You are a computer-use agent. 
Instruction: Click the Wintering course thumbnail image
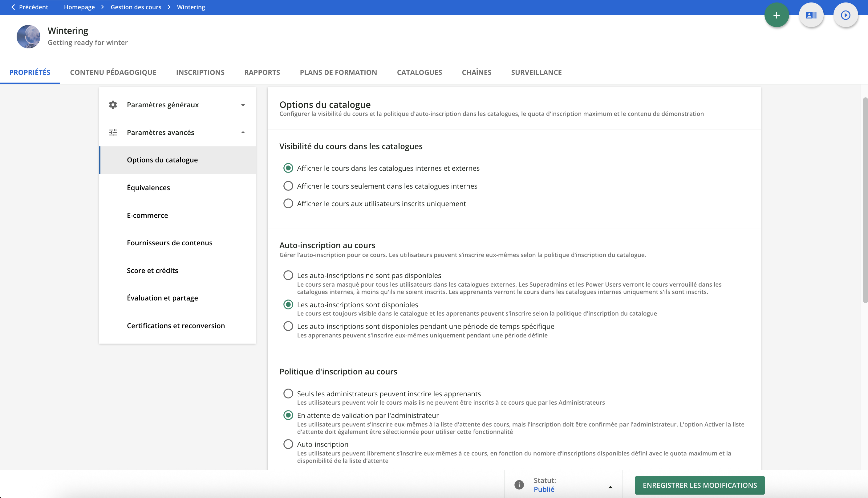[x=28, y=37]
